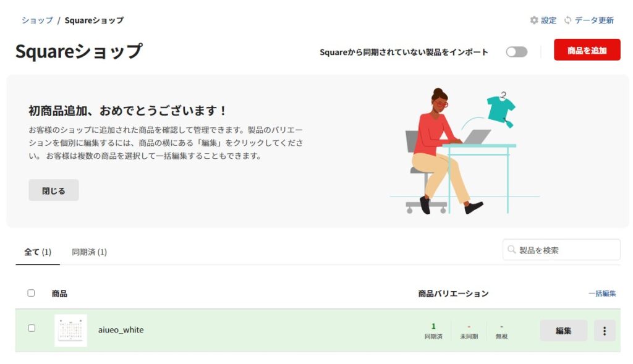This screenshot has height=364, width=633.
Task: Click the 商品 column header
Action: (x=59, y=294)
